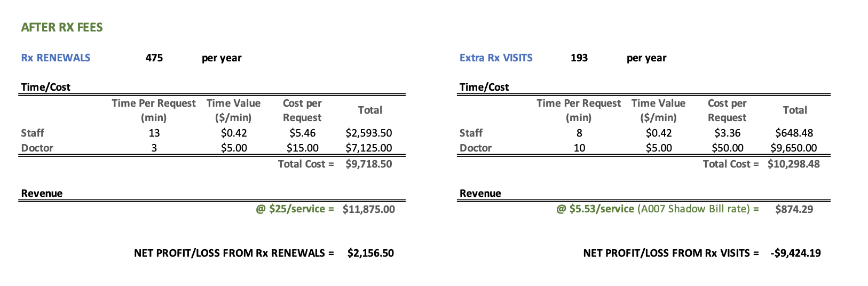The height and width of the screenshot is (286, 868).
Task: Select the AFTER RX FEES heading
Action: click(62, 27)
